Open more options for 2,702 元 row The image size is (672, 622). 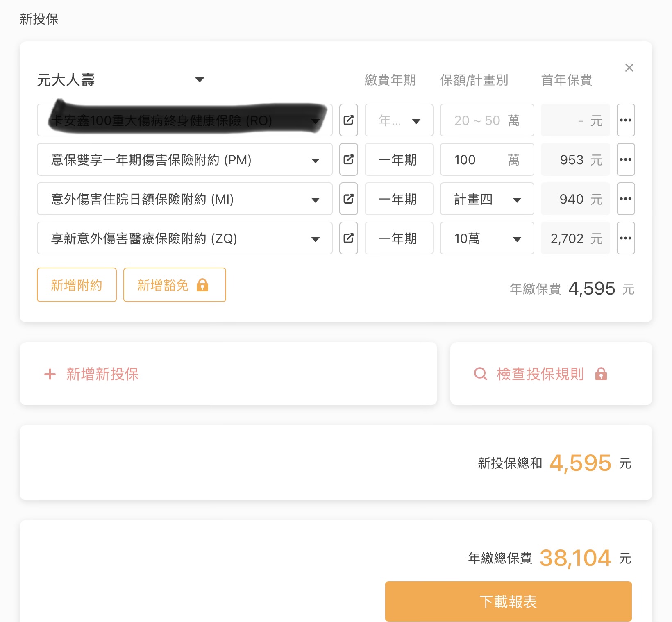[625, 238]
